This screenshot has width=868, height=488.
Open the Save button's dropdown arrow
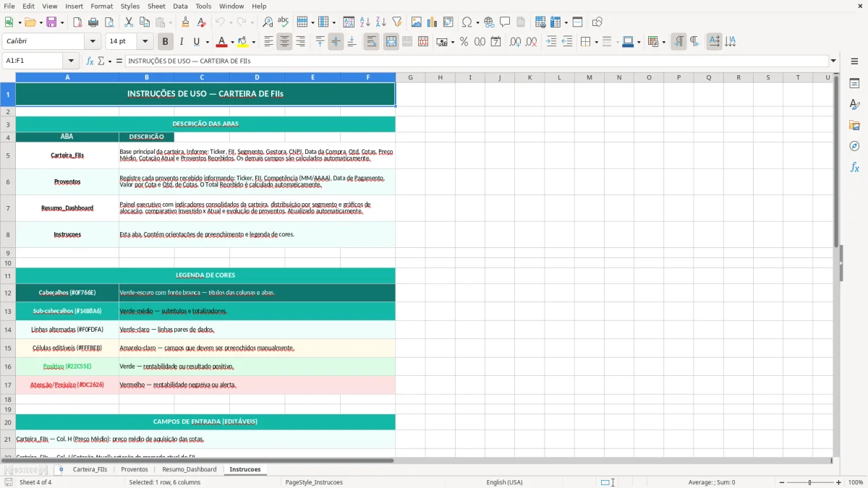62,22
